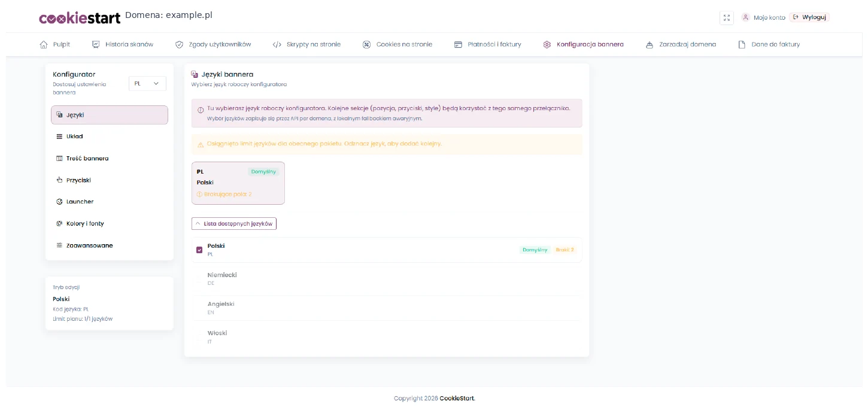Open Historia skanów scan icon
Screen dimensions: 868x419
tap(96, 44)
